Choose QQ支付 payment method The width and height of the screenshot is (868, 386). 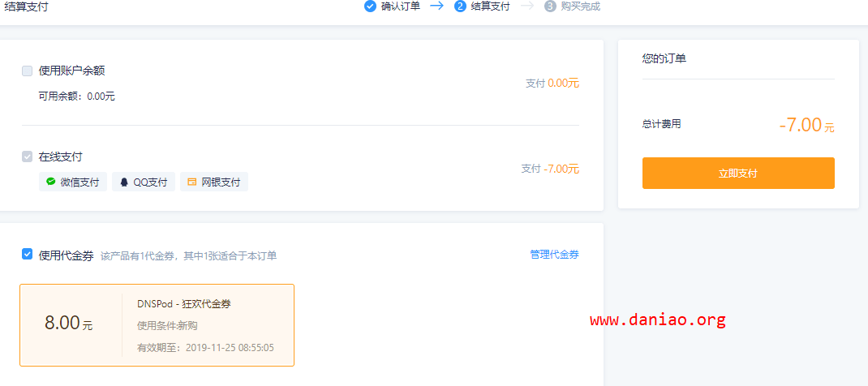coord(144,182)
